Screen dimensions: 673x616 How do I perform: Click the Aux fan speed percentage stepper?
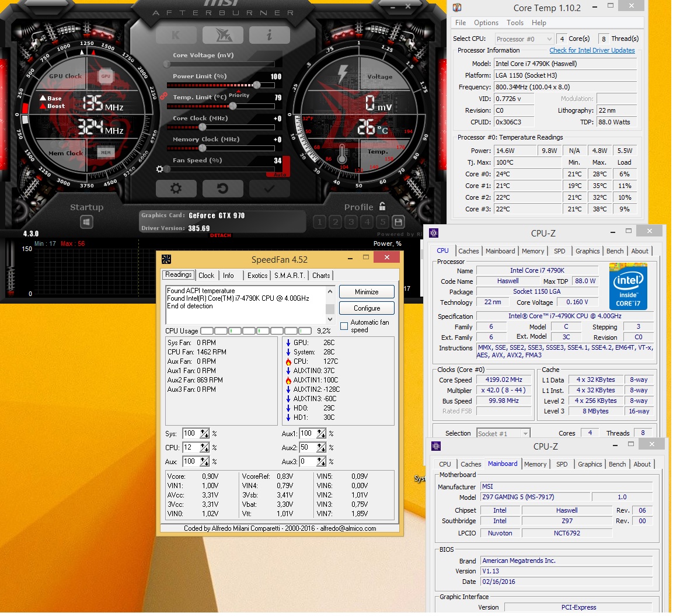coord(204,461)
